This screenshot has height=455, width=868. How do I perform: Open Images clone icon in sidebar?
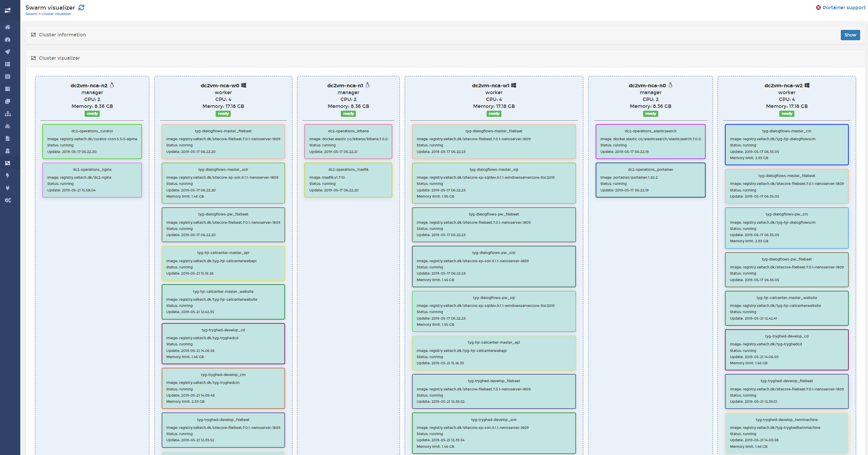8,101
